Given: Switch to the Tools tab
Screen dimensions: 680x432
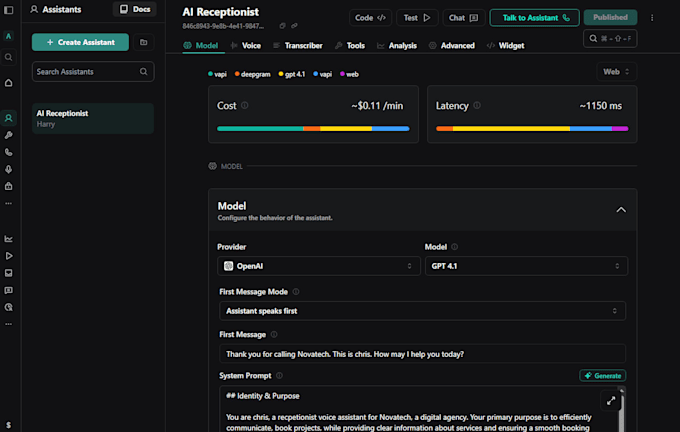Looking at the screenshot, I should [x=350, y=46].
